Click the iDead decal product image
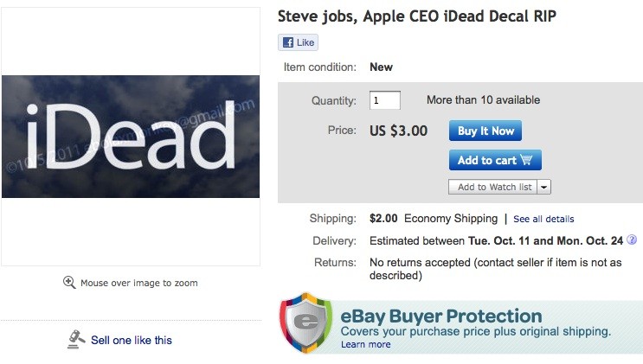643x364 pixels. point(131,137)
